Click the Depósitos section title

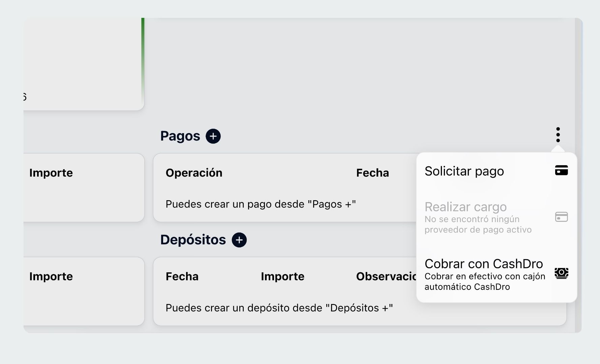(x=193, y=240)
